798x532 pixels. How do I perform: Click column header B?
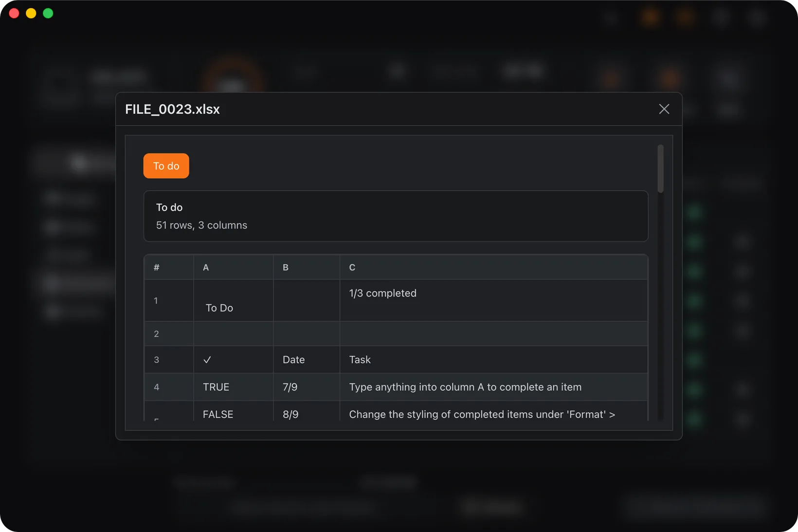pos(306,267)
